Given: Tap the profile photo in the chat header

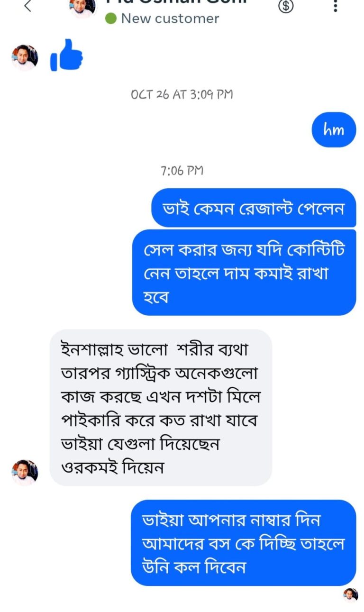Looking at the screenshot, I should coord(82,7).
